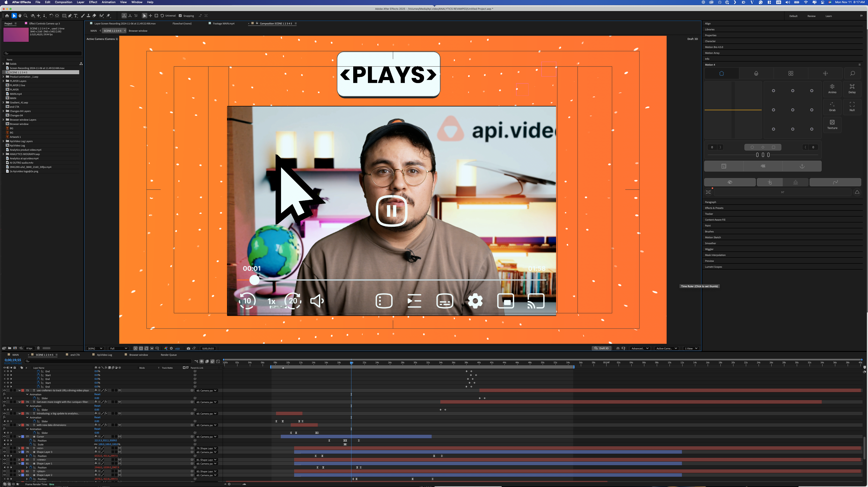868x487 pixels.
Task: Open the Full resolution dropdown
Action: click(119, 349)
